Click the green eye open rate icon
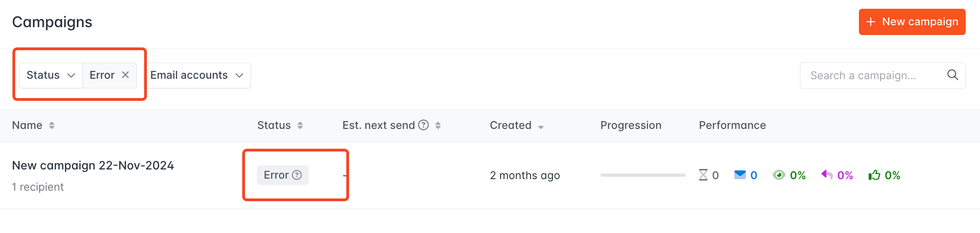The image size is (980, 233). click(779, 175)
